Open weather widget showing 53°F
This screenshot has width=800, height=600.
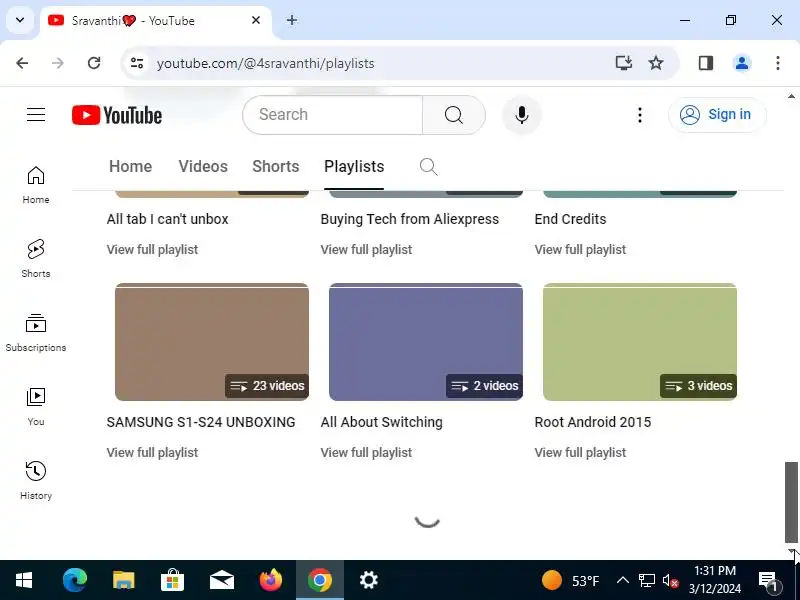tap(570, 580)
